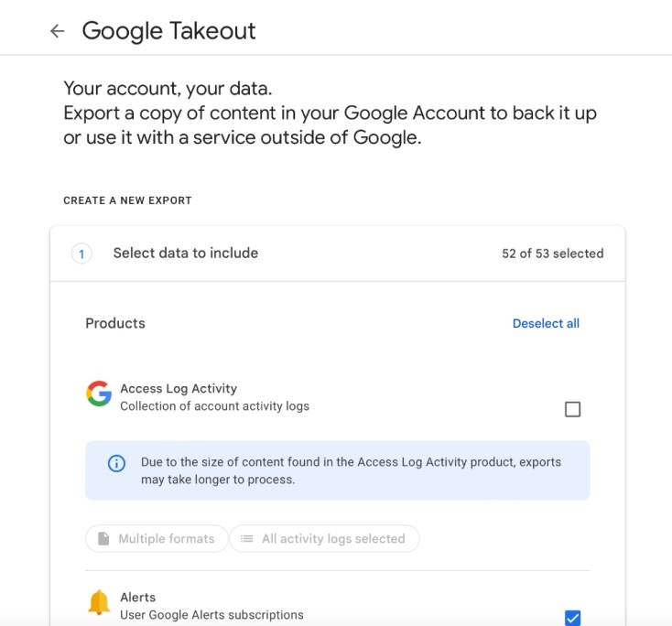The width and height of the screenshot is (672, 626).
Task: Click the Google G logo icon
Action: click(x=99, y=394)
